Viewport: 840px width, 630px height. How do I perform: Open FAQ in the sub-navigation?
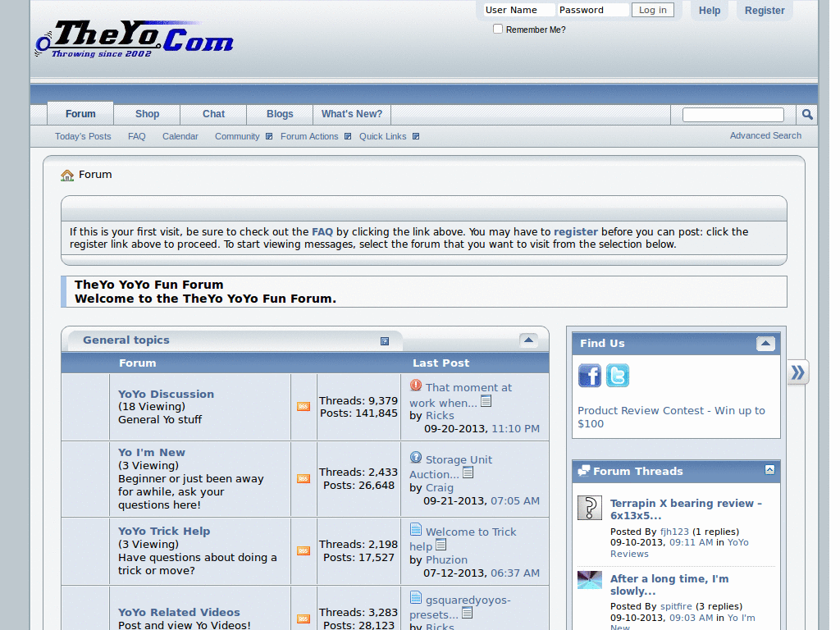click(x=137, y=137)
